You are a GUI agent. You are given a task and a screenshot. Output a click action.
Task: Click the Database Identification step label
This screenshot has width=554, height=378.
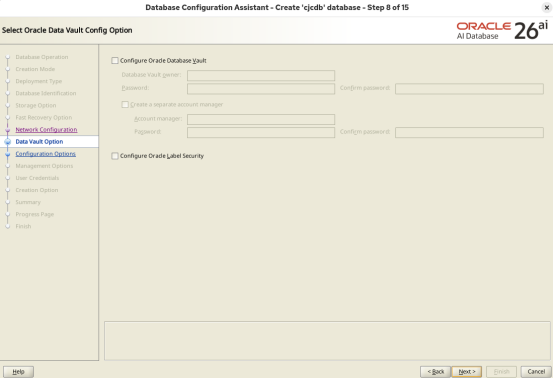[46, 93]
